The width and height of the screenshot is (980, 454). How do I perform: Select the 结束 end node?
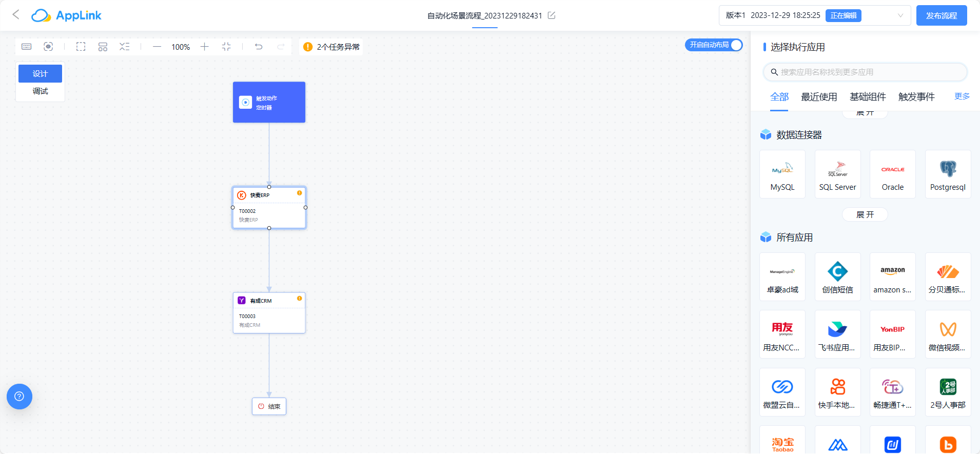click(x=269, y=406)
